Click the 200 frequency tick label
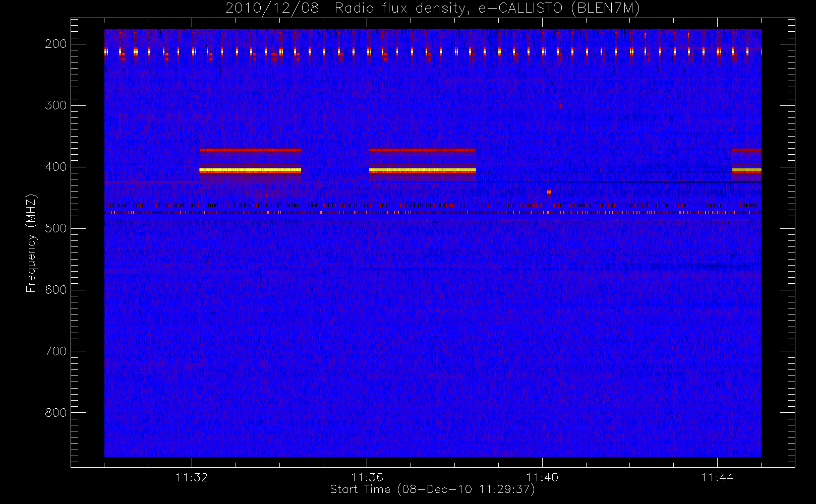The height and width of the screenshot is (504, 816). 56,44
